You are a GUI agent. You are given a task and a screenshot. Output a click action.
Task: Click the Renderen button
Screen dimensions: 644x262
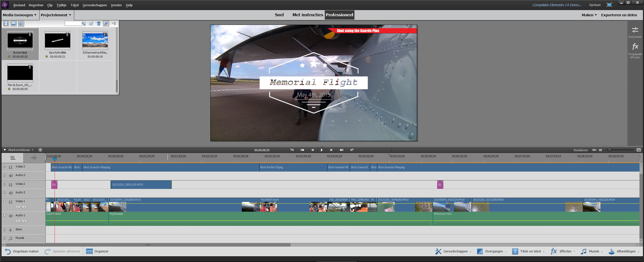point(580,150)
